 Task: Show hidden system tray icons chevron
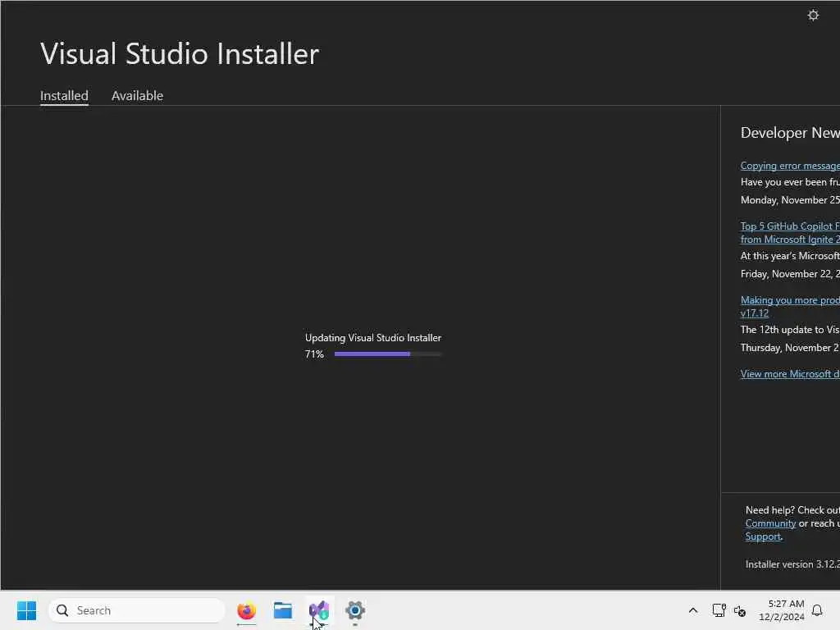pos(692,610)
